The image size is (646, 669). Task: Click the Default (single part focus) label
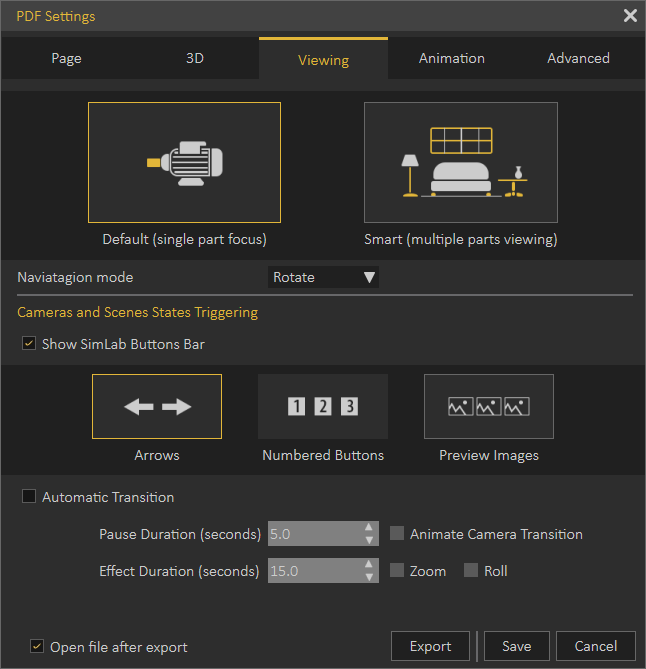[184, 239]
